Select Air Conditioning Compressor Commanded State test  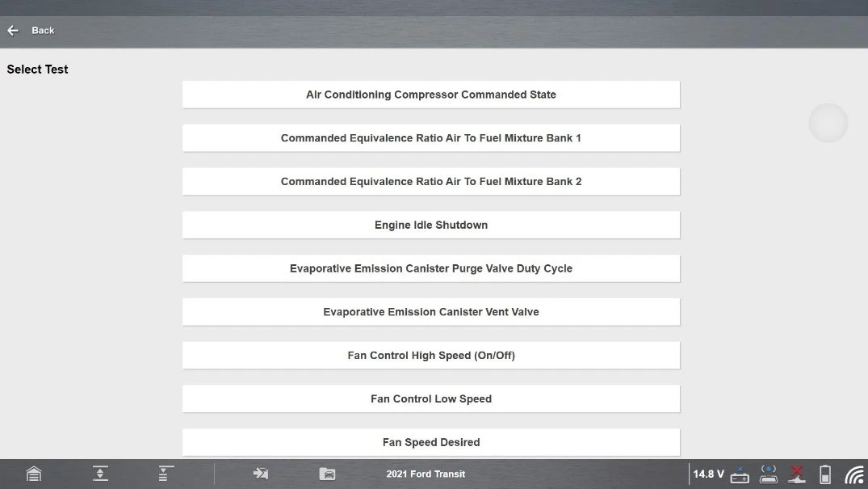pyautogui.click(x=431, y=95)
